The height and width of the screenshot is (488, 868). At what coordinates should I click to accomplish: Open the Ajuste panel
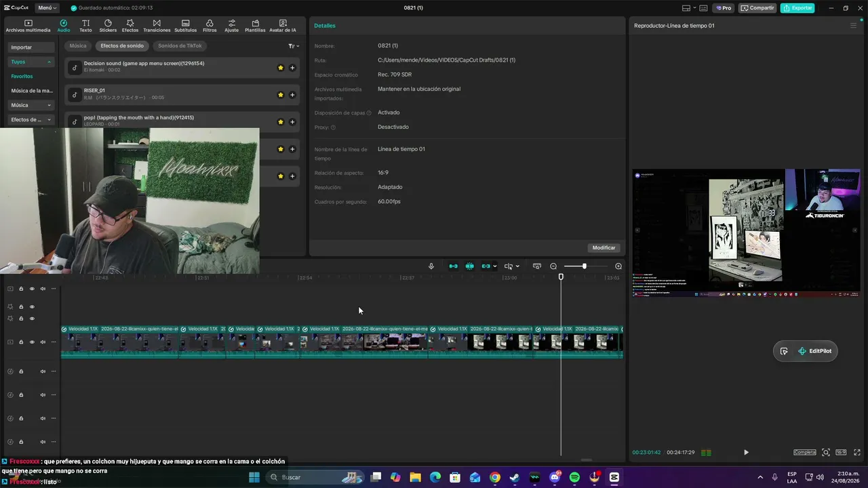[232, 26]
